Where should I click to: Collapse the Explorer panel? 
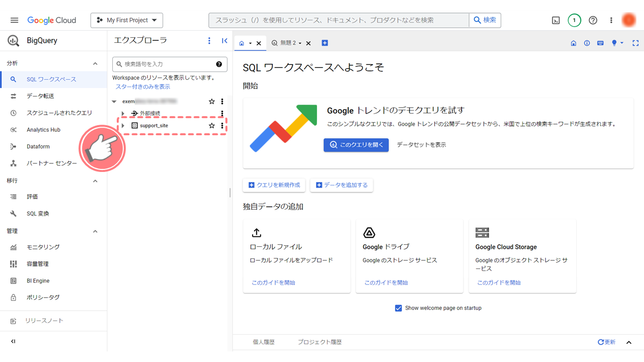224,41
